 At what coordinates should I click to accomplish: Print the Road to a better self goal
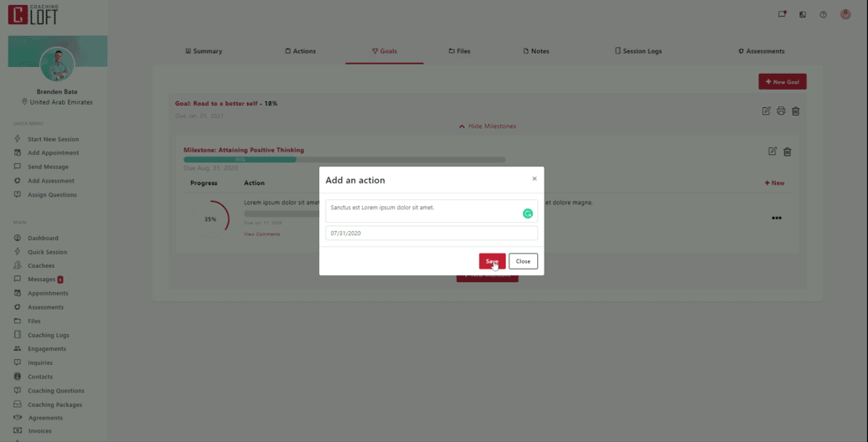tap(781, 110)
